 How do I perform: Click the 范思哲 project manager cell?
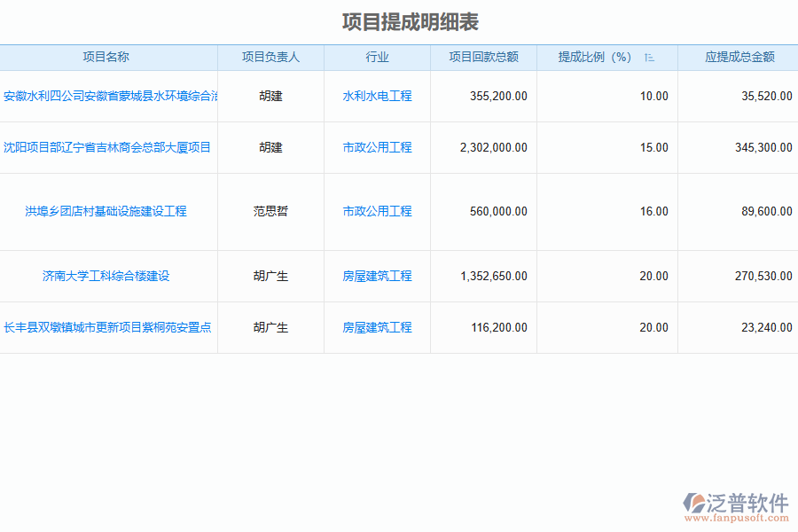click(270, 211)
